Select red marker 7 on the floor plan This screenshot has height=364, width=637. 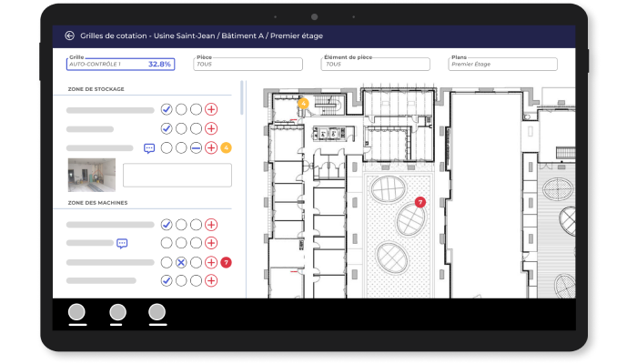click(x=420, y=202)
